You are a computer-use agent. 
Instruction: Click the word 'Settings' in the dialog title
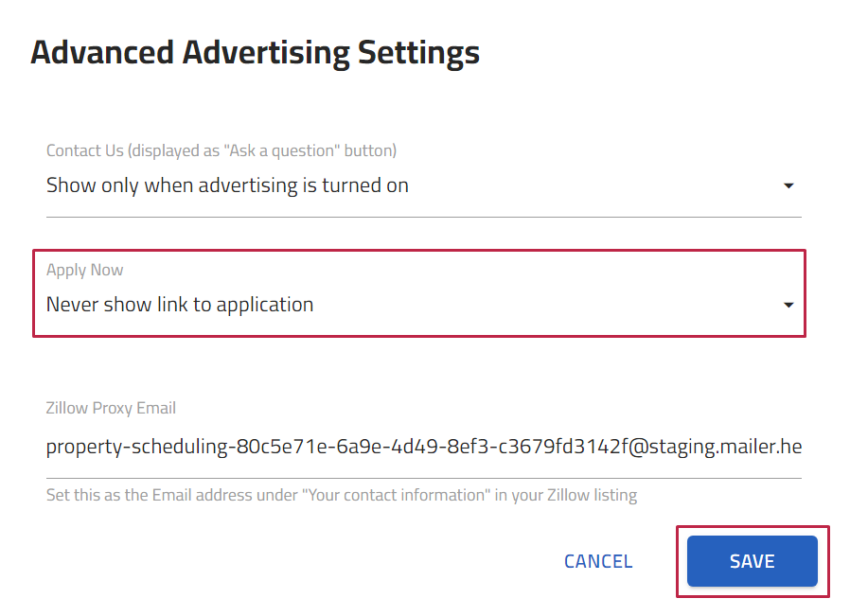click(418, 53)
